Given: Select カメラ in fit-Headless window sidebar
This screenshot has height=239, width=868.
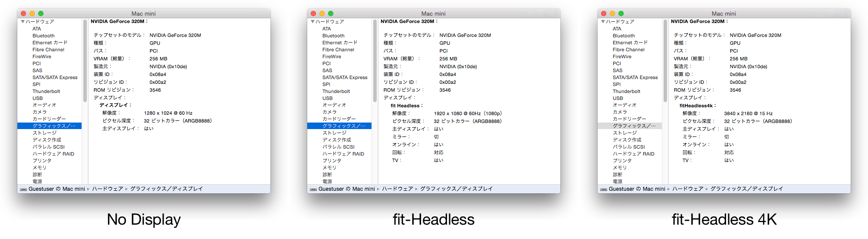Looking at the screenshot, I should [329, 112].
